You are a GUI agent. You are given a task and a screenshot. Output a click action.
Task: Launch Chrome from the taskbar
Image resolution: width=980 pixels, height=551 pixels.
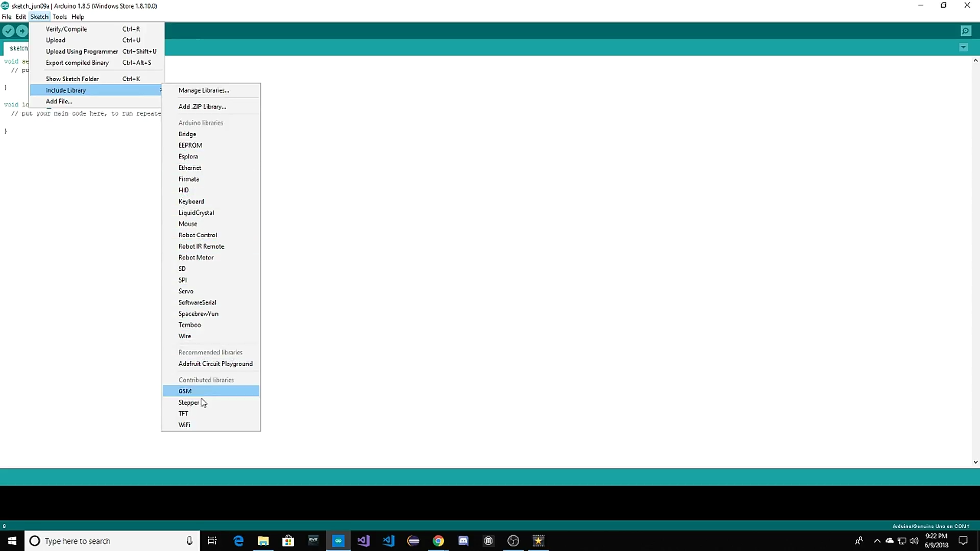[x=438, y=541]
